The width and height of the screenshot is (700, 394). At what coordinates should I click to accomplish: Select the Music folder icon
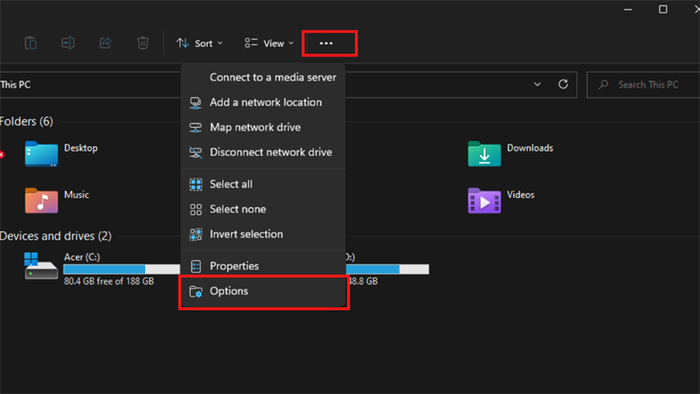[x=42, y=201]
